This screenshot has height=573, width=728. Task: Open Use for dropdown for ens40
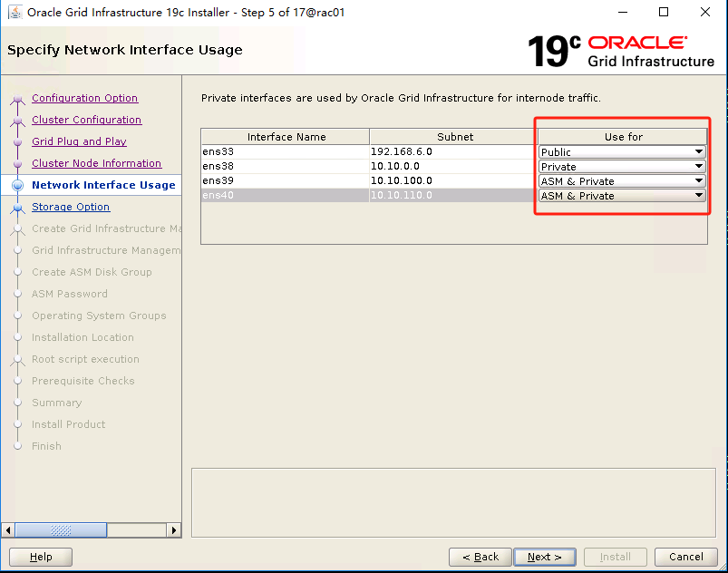pyautogui.click(x=622, y=196)
